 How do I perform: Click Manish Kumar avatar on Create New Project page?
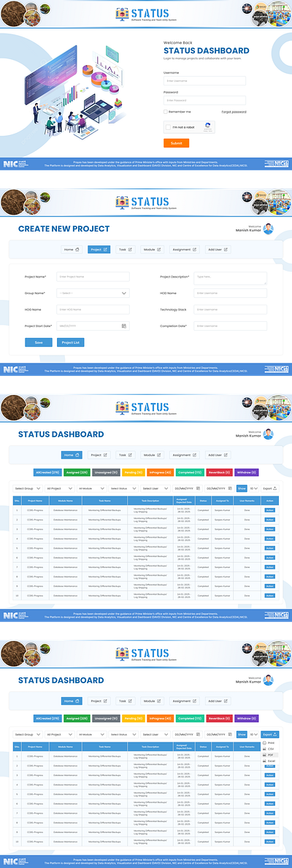[x=268, y=228]
